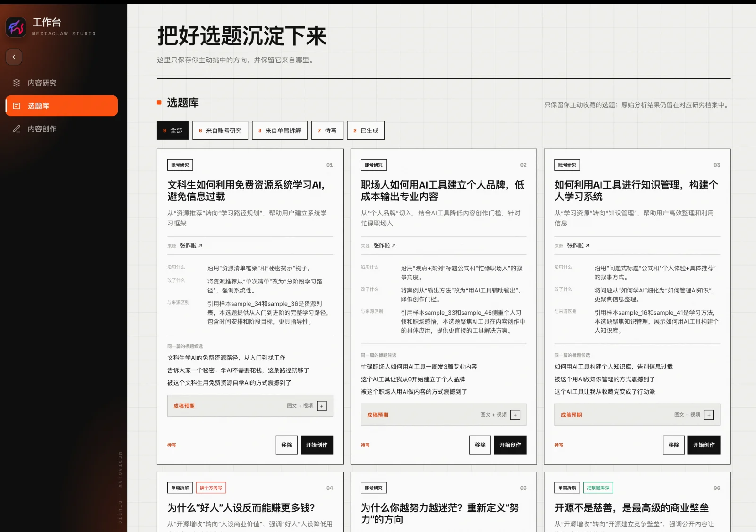Click the MediaClaw Studio logo icon
The image size is (756, 532).
tap(16, 27)
